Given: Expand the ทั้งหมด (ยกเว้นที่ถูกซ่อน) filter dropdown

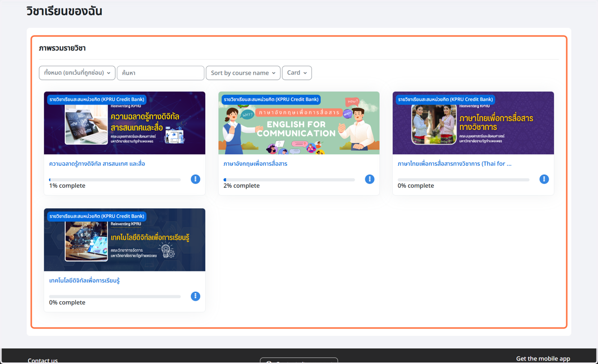Looking at the screenshot, I should pyautogui.click(x=77, y=73).
